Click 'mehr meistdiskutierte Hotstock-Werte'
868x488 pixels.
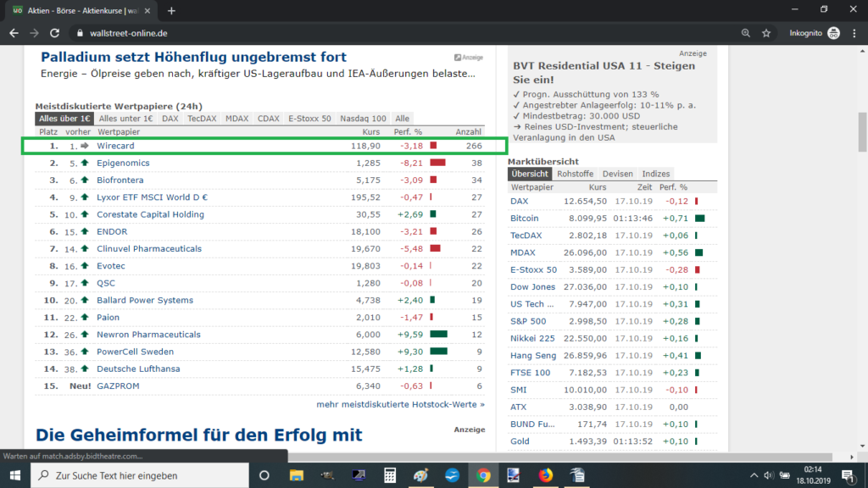(x=400, y=404)
